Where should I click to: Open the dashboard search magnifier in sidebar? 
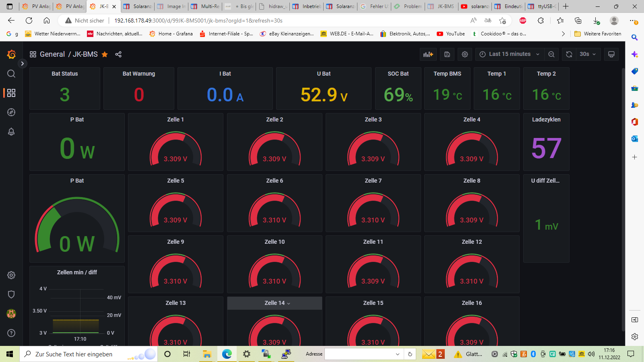(x=11, y=74)
